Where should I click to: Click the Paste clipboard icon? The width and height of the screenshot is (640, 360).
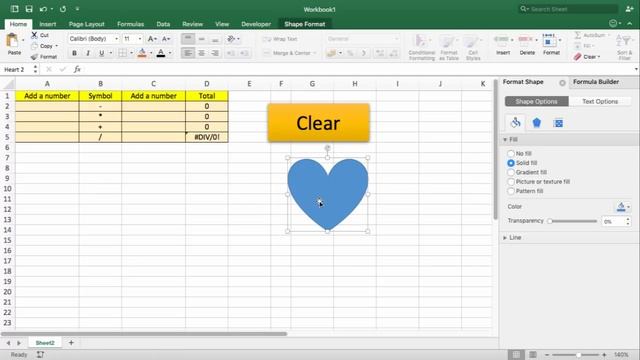pos(13,41)
